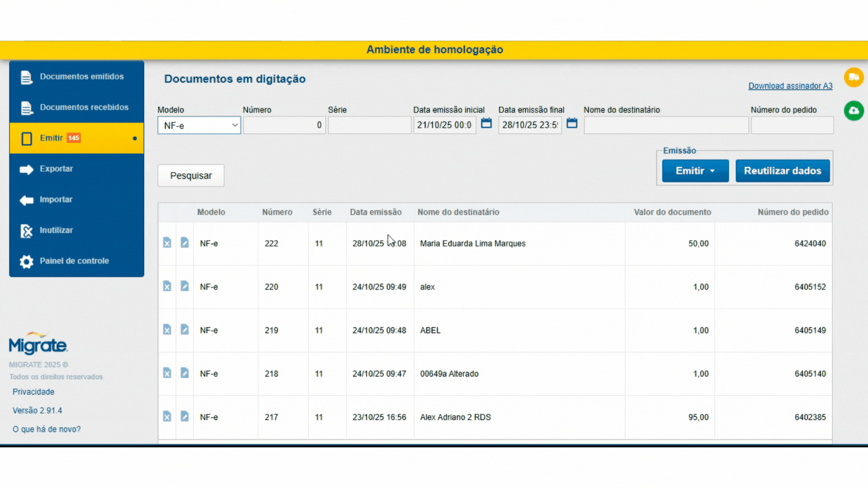Open calendar for Data emissão inicial
This screenshot has height=488, width=868.
(486, 123)
